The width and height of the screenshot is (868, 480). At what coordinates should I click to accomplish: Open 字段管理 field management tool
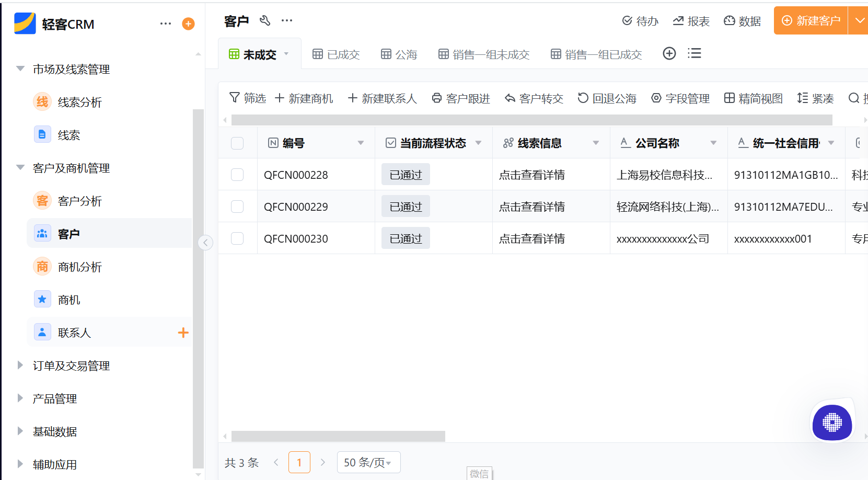click(x=680, y=98)
